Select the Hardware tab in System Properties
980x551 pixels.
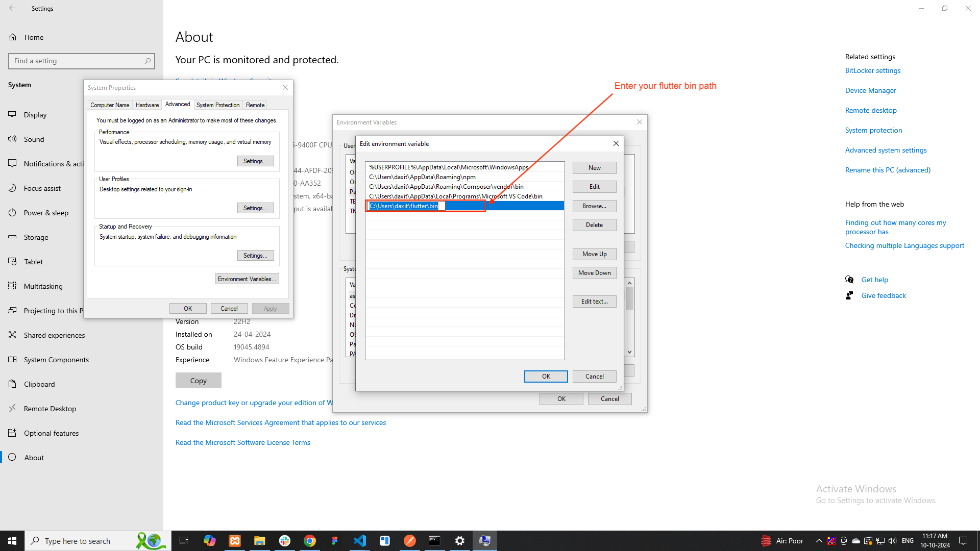[146, 104]
